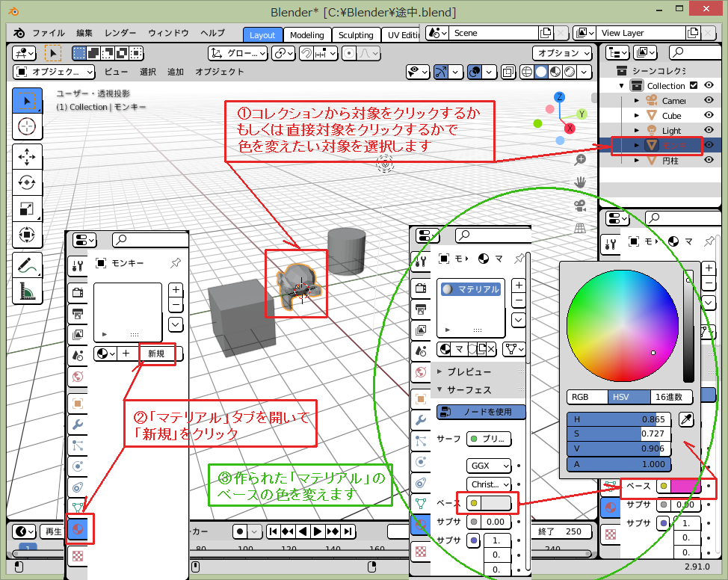Open the ファイル menu
Viewport: 728px width, 580px height.
(x=49, y=33)
